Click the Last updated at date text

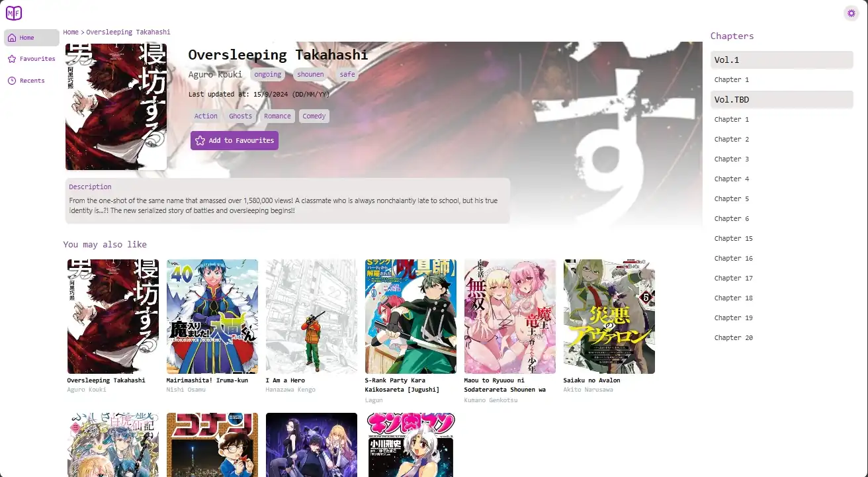pyautogui.click(x=259, y=94)
